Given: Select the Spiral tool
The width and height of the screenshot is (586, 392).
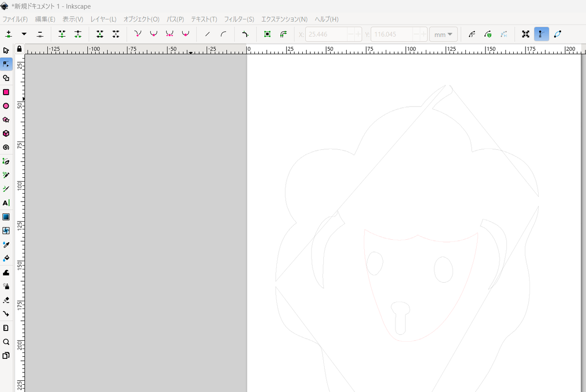Looking at the screenshot, I should (6, 147).
